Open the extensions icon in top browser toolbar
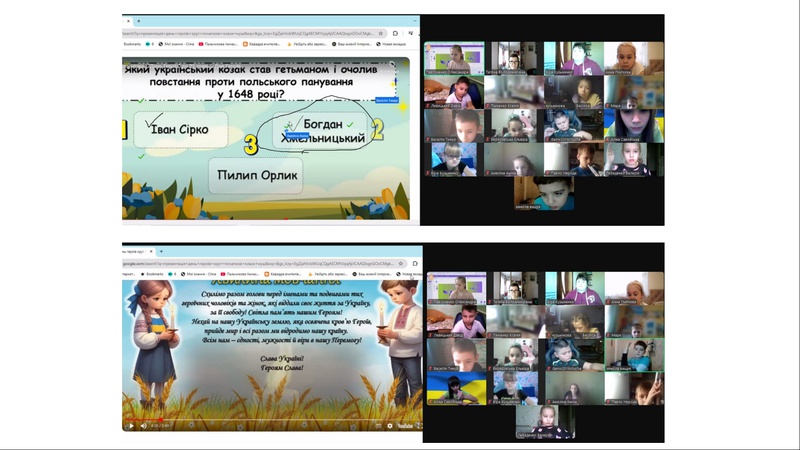The width and height of the screenshot is (800, 450). click(395, 33)
